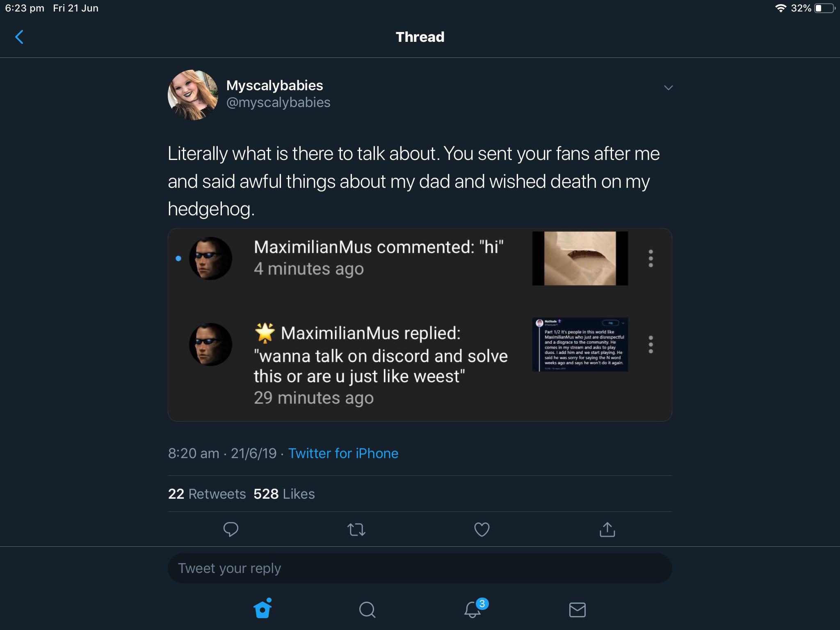Open Messages envelope icon
This screenshot has width=840, height=630.
click(x=577, y=609)
